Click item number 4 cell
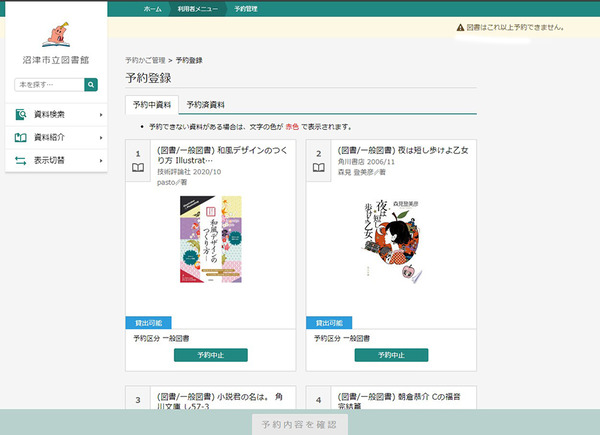The image size is (600, 435). (318, 398)
